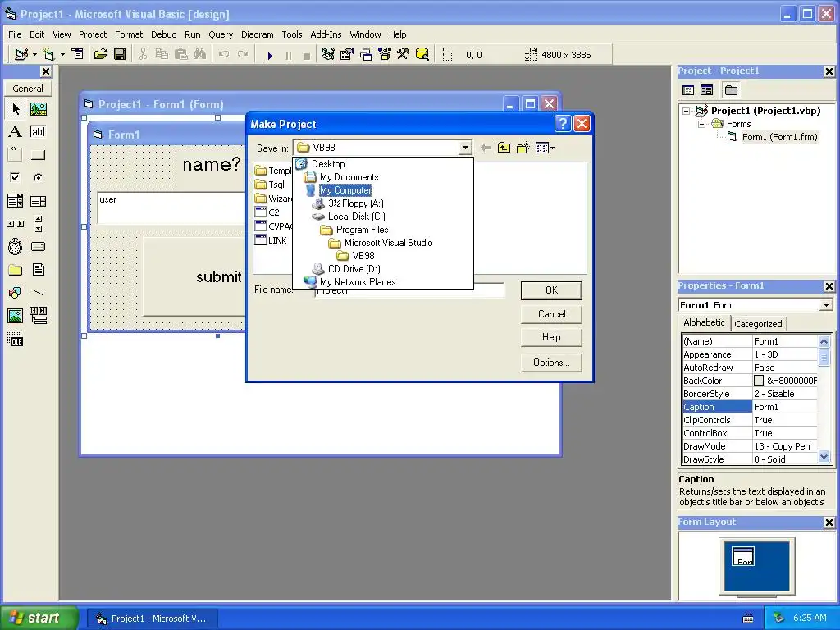This screenshot has height=630, width=840.
Task: Create New Folder in Make Project dialog
Action: pyautogui.click(x=523, y=148)
